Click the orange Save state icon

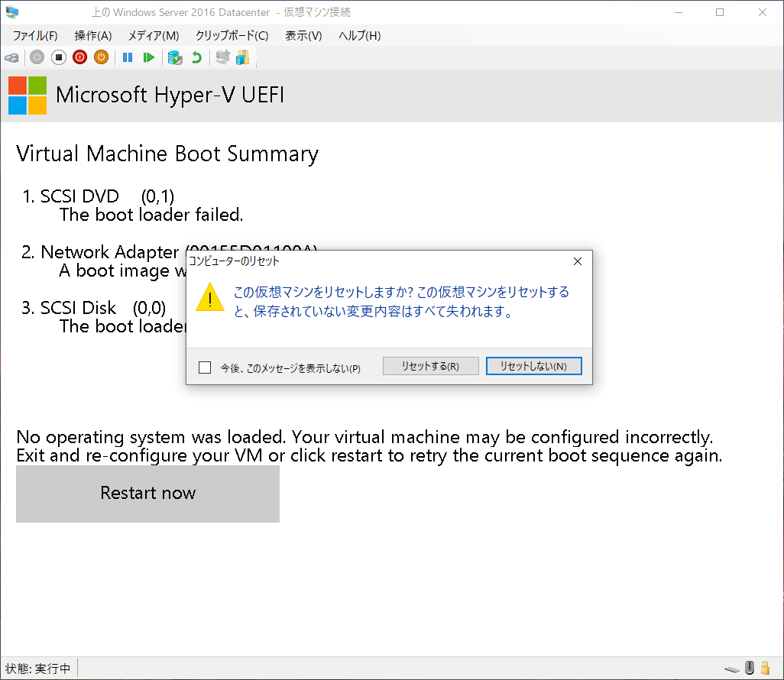pyautogui.click(x=101, y=57)
